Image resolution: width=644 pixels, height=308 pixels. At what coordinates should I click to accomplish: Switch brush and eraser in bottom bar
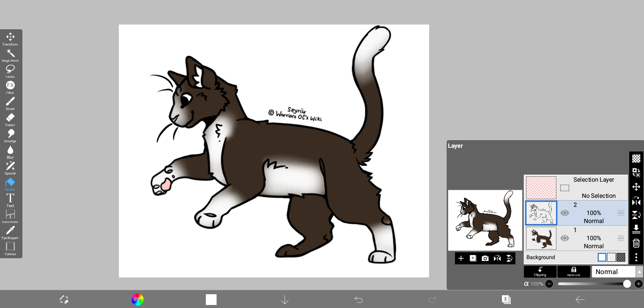pos(64,300)
